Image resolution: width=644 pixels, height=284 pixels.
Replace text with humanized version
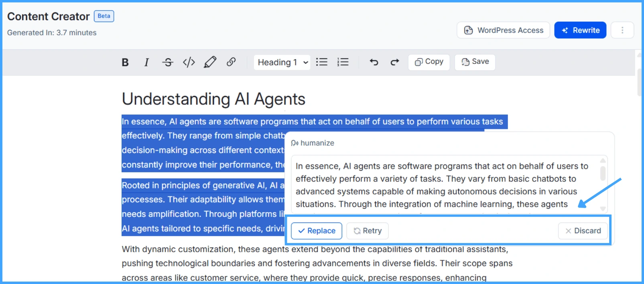[x=317, y=231]
